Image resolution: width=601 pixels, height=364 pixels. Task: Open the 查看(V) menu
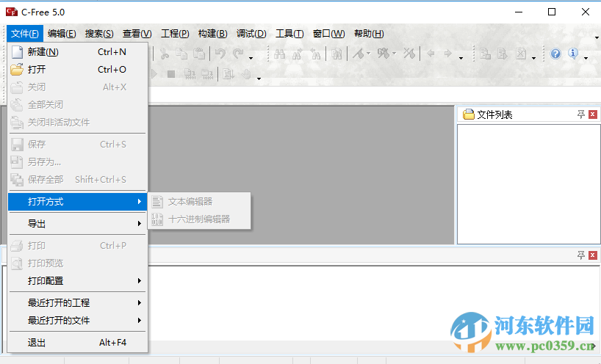137,34
